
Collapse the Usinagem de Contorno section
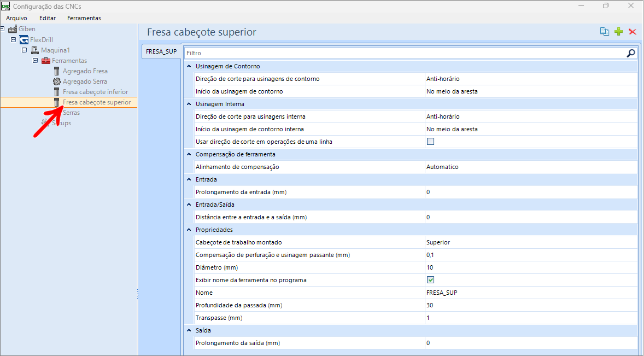(189, 66)
